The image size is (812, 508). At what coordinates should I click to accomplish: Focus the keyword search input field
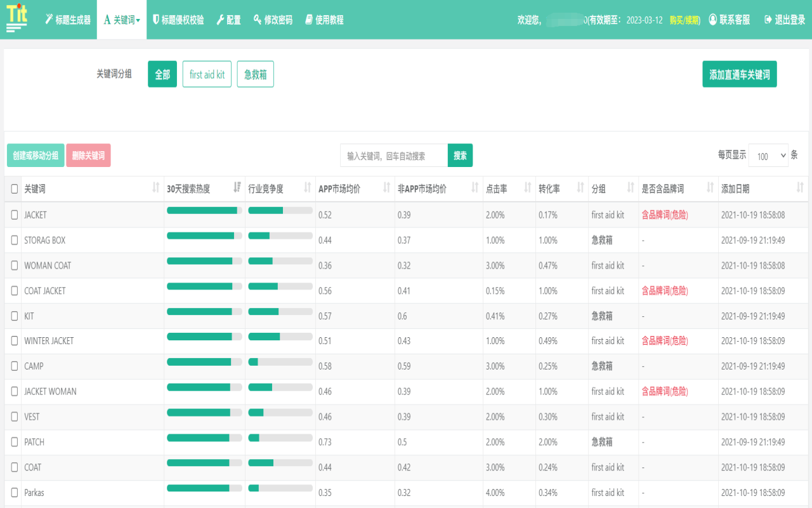(x=394, y=156)
